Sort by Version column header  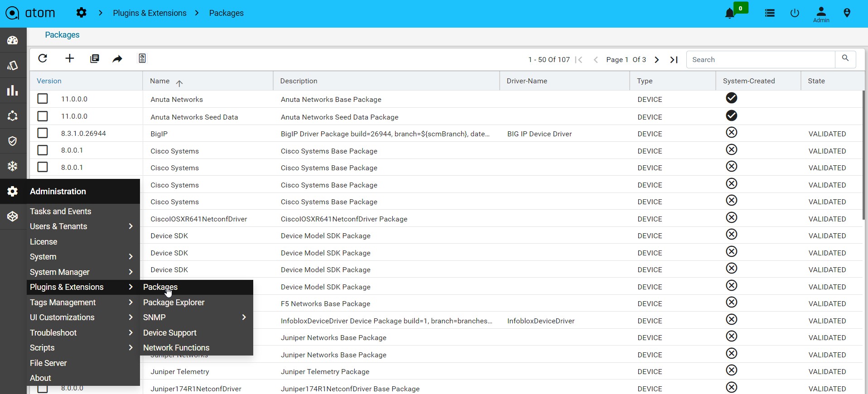click(x=49, y=81)
